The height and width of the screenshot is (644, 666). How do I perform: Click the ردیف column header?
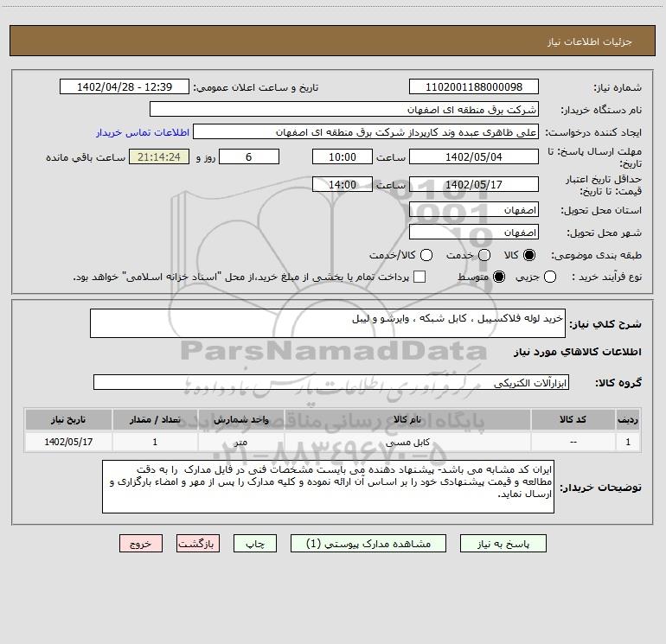[x=628, y=419]
